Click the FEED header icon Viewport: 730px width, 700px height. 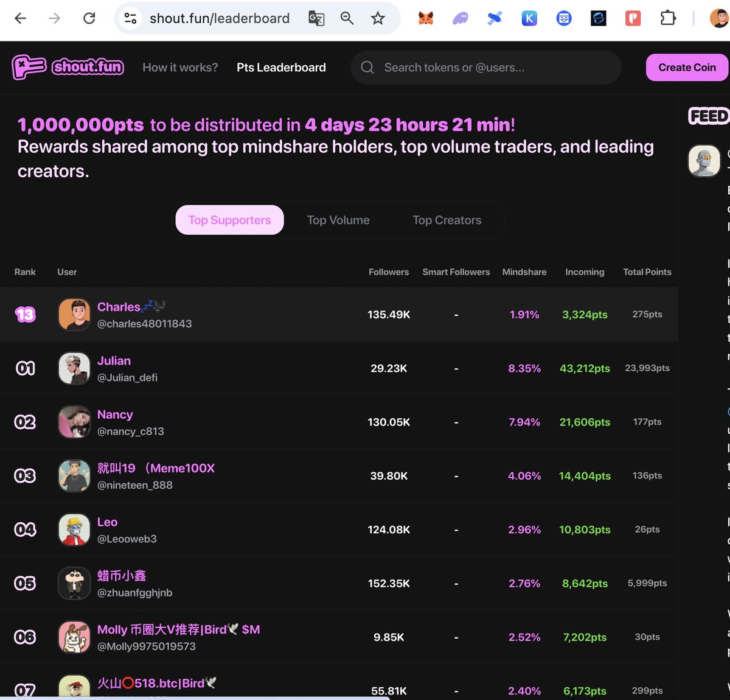click(709, 116)
